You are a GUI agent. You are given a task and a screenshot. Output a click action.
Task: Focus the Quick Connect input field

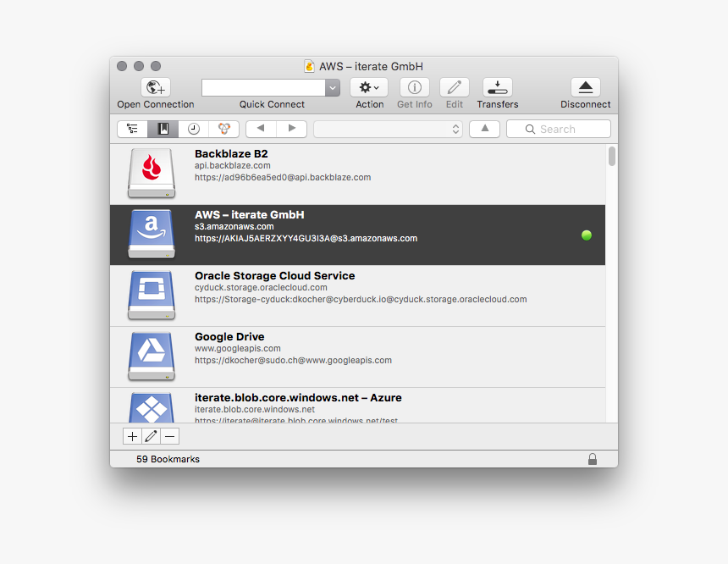pyautogui.click(x=263, y=88)
